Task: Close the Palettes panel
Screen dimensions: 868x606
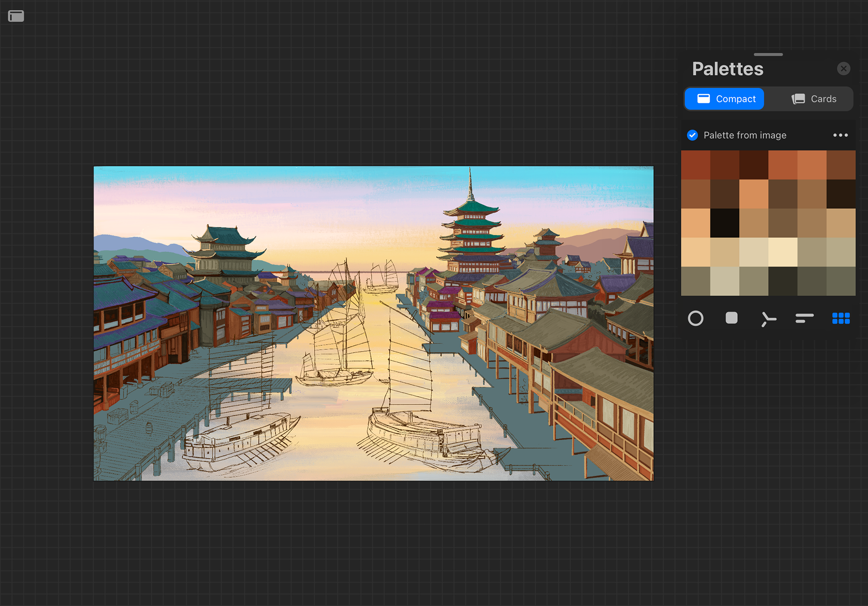Action: click(x=843, y=69)
